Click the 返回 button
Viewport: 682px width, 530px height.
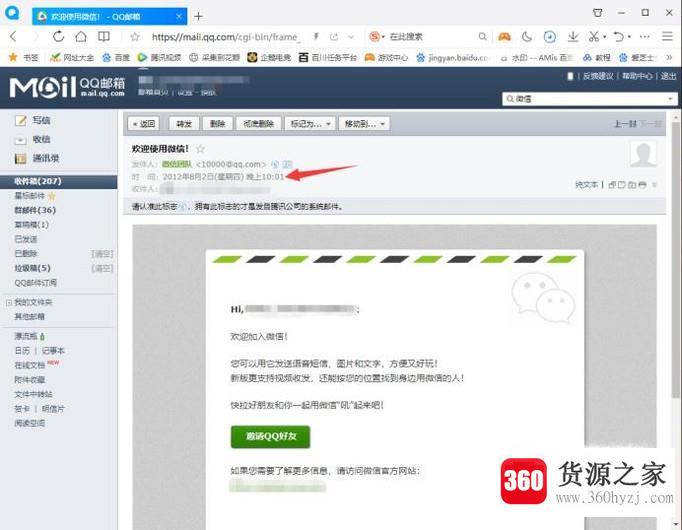pyautogui.click(x=144, y=124)
